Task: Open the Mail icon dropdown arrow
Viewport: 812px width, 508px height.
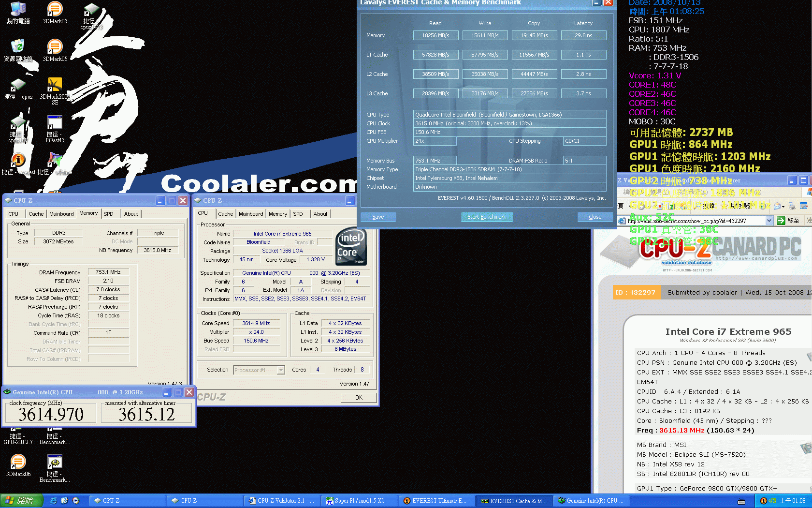Action: point(783,207)
